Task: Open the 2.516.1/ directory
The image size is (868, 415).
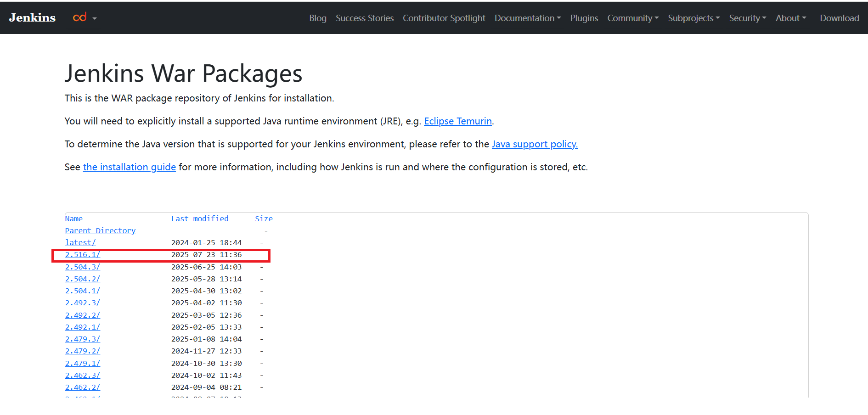Action: click(x=83, y=254)
